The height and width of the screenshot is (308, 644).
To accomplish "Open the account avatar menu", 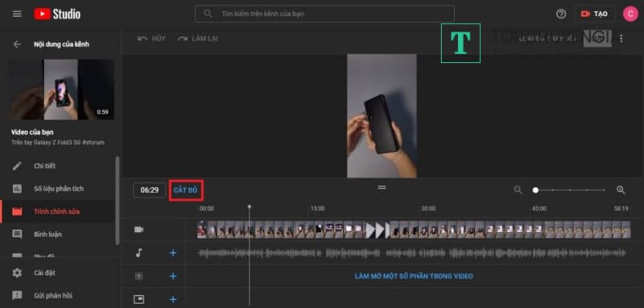I will [x=630, y=14].
